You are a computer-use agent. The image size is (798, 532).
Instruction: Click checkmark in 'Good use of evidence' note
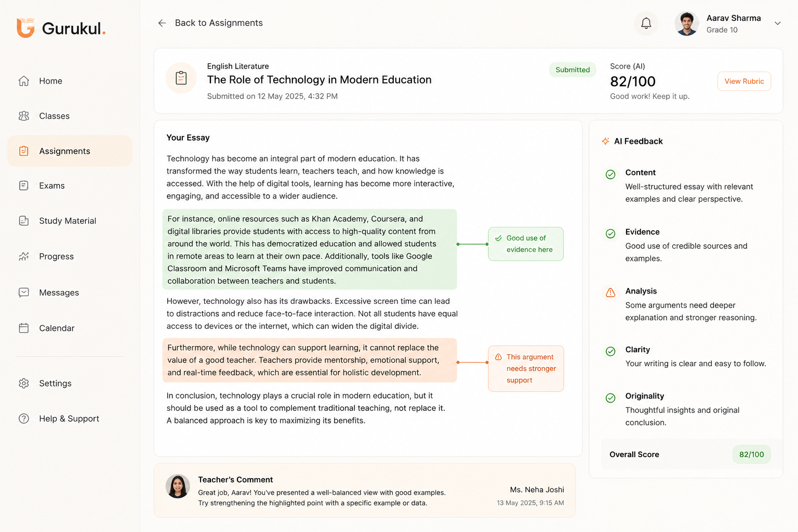(498, 238)
